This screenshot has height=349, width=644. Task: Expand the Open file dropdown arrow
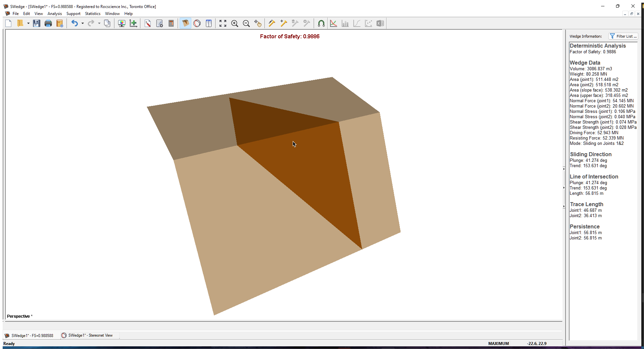(x=28, y=23)
